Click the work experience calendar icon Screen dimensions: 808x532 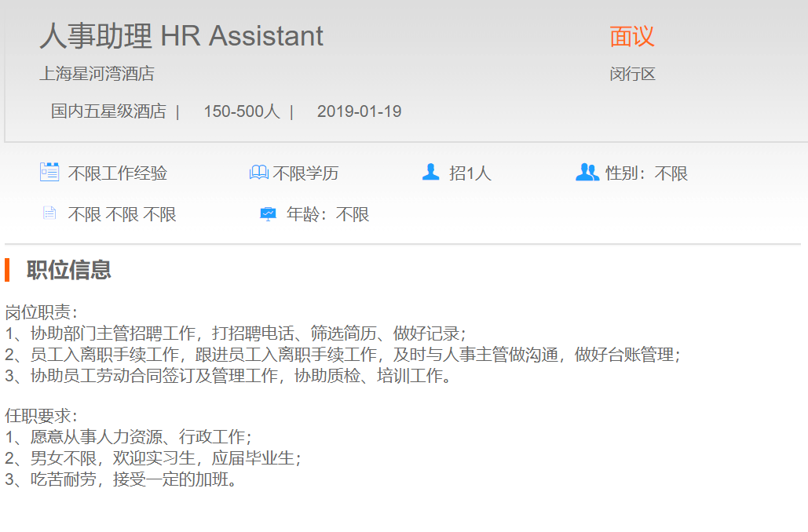[49, 172]
